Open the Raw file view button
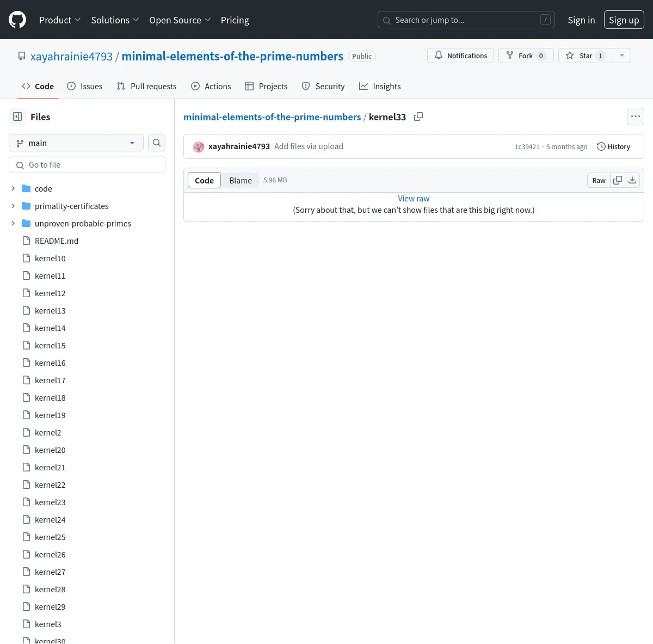This screenshot has height=644, width=653. [x=599, y=180]
